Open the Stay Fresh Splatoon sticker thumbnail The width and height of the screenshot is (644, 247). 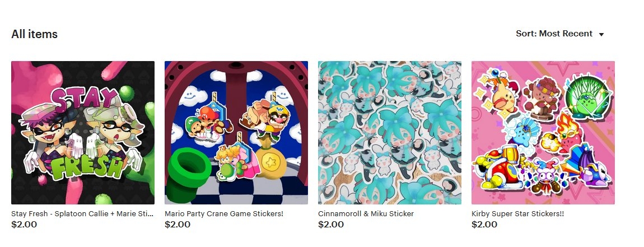(83, 133)
